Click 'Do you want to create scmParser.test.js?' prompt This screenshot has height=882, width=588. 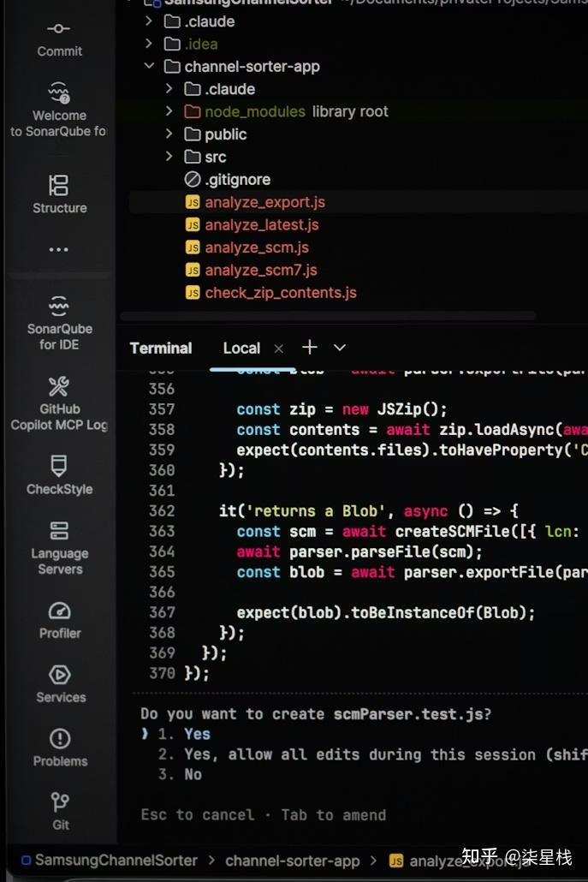(x=315, y=714)
